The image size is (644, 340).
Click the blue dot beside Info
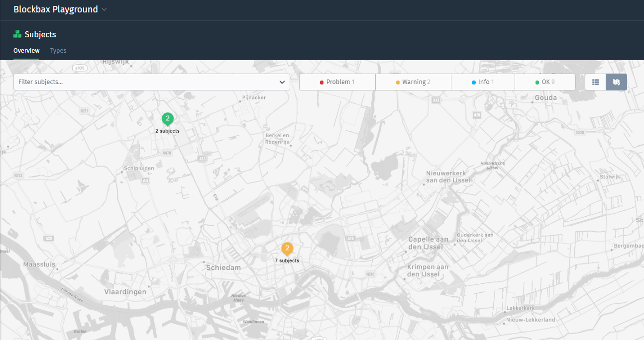(474, 83)
